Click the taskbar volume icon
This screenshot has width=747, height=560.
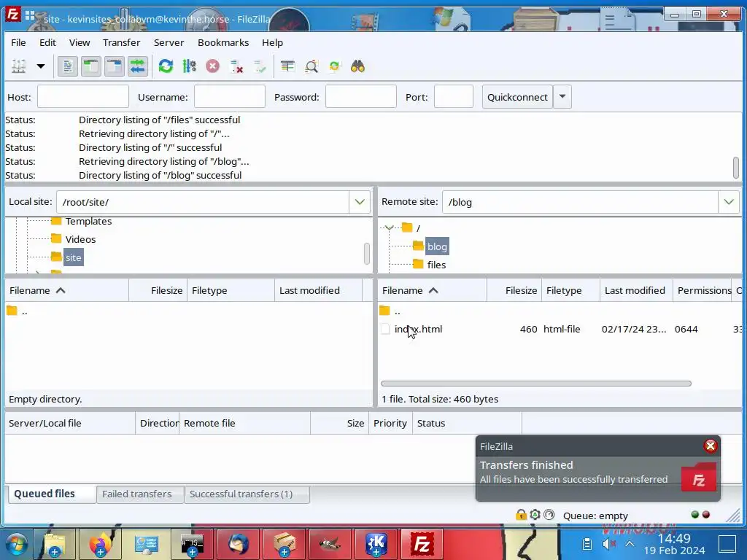(609, 544)
